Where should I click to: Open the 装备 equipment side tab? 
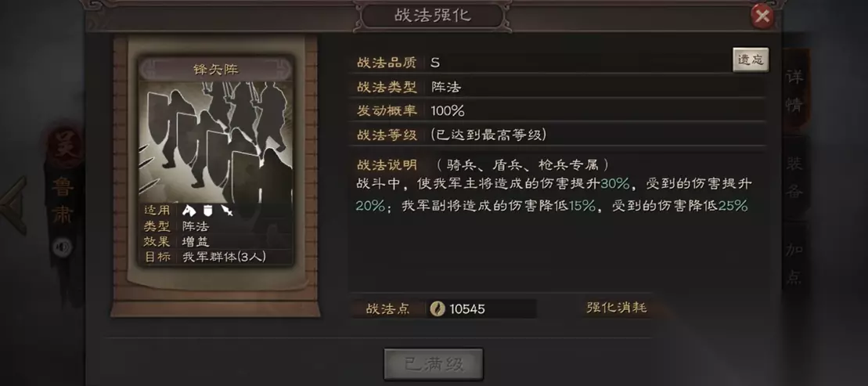pyautogui.click(x=794, y=177)
